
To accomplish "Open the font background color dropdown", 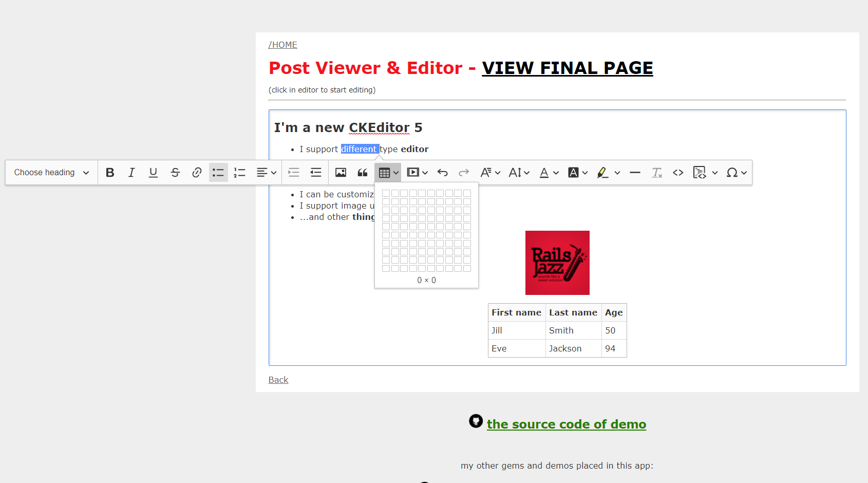I will pyautogui.click(x=578, y=173).
